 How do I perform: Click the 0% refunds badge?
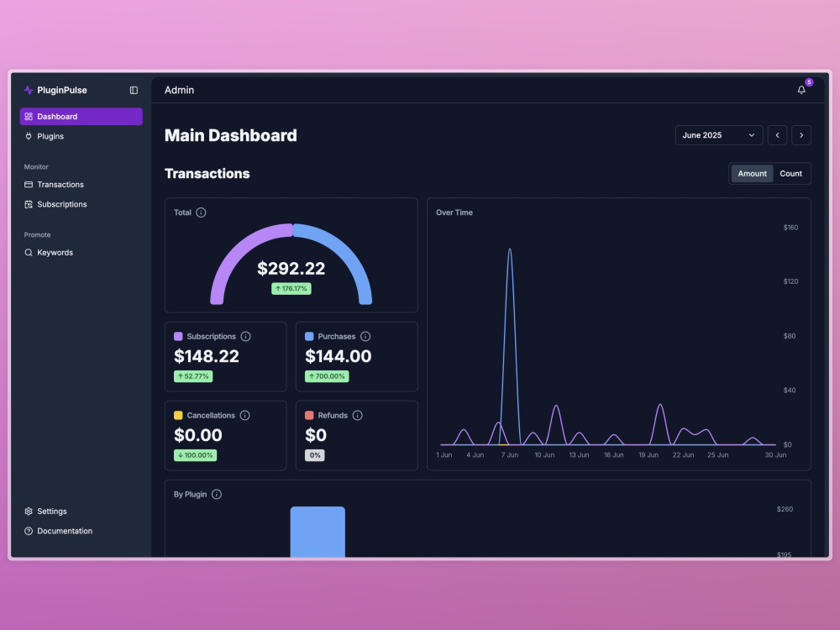pos(315,454)
